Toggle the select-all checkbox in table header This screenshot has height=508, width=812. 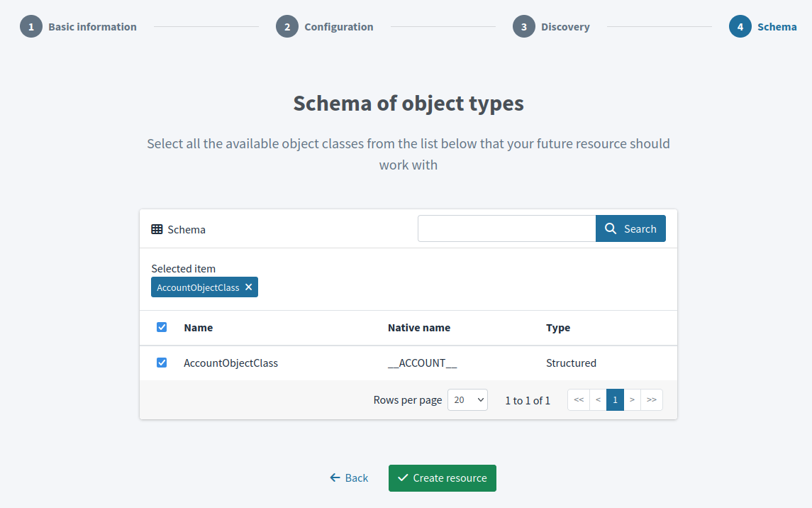(x=162, y=327)
